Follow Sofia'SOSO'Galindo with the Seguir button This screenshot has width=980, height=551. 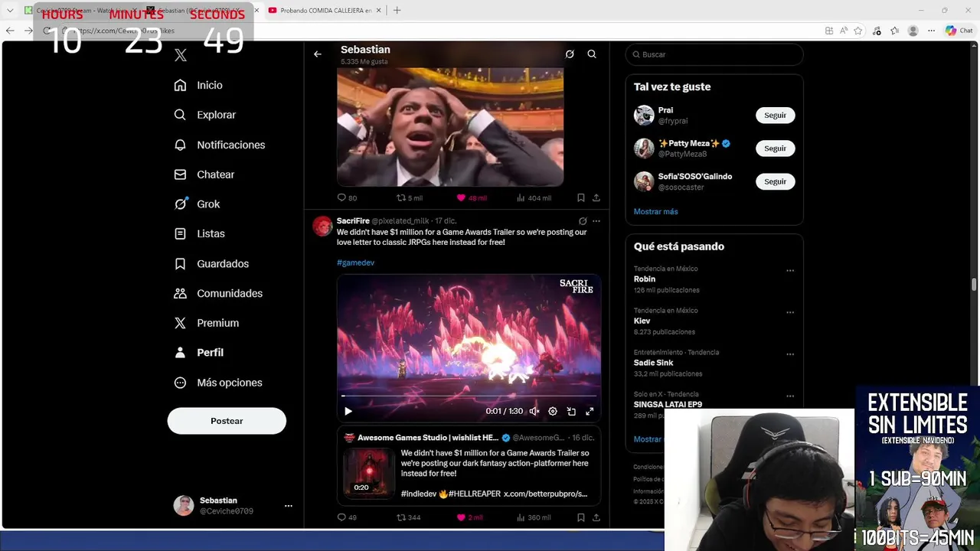[775, 181]
